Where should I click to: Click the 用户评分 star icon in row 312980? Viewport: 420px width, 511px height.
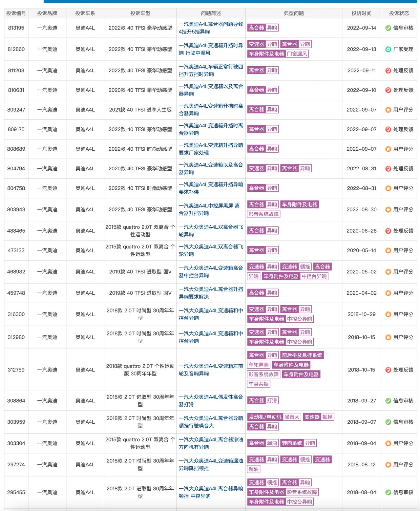tap(388, 337)
